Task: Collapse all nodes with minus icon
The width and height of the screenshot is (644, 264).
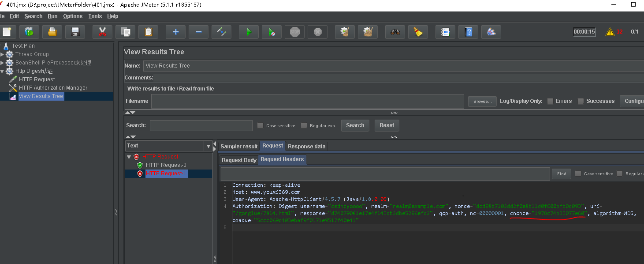Action: tap(198, 32)
